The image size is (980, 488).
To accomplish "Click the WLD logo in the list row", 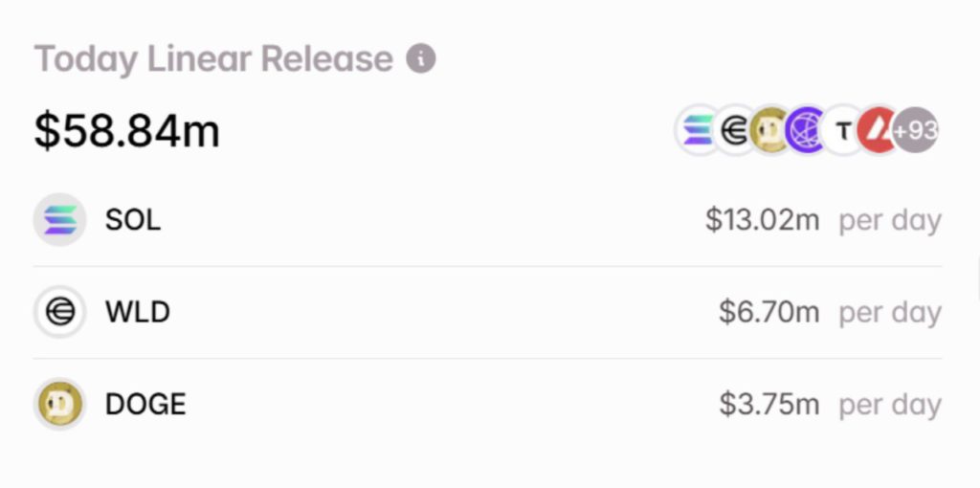I will (x=59, y=312).
